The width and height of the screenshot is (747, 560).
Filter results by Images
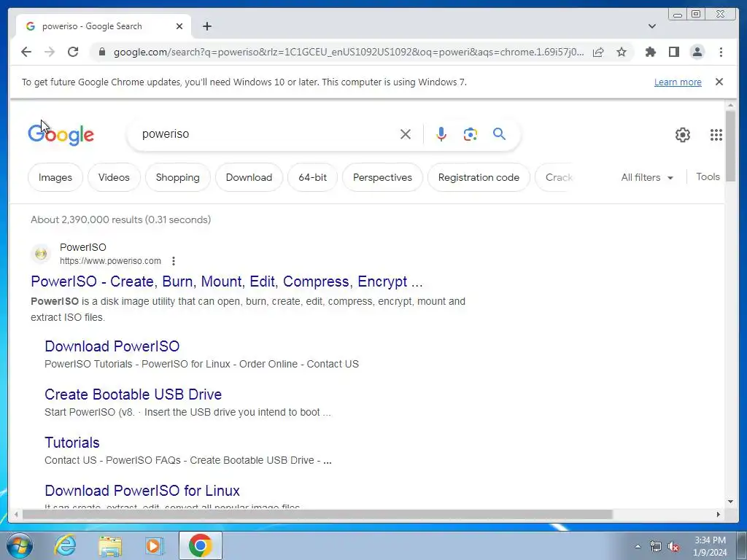point(55,177)
